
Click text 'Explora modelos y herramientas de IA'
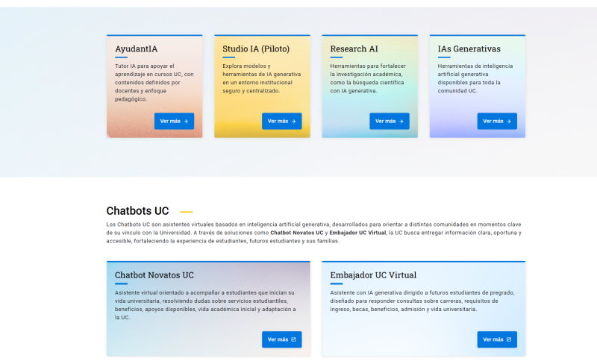262,78
